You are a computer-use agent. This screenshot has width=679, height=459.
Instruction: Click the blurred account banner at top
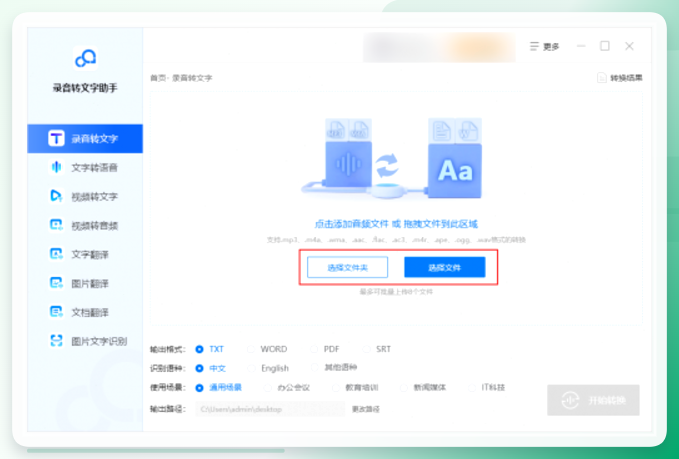click(439, 47)
